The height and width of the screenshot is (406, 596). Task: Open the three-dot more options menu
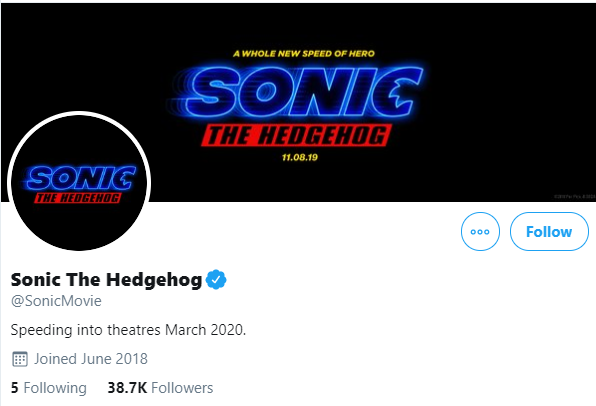pos(480,232)
